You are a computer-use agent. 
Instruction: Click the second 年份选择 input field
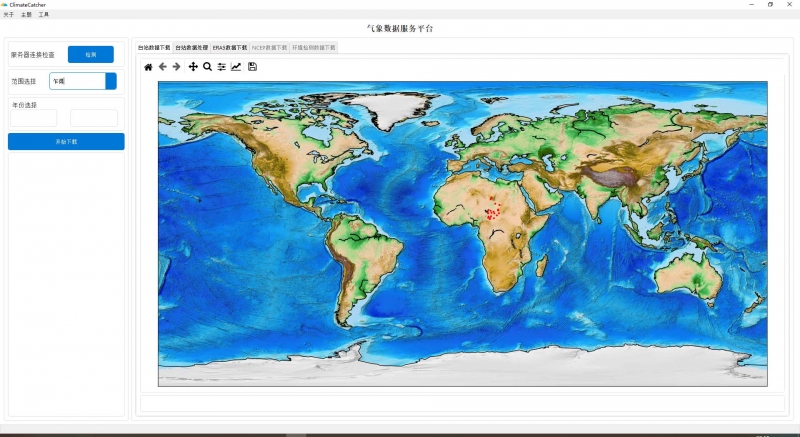click(x=94, y=118)
